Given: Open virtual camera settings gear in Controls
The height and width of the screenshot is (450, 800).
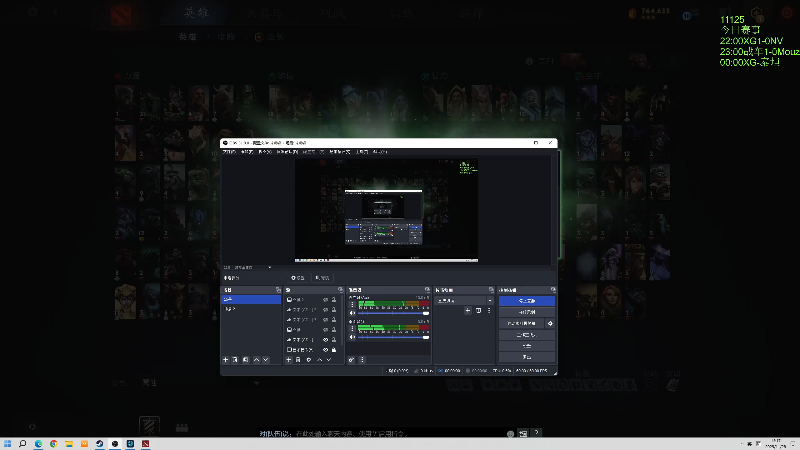Looking at the screenshot, I should coord(550,323).
